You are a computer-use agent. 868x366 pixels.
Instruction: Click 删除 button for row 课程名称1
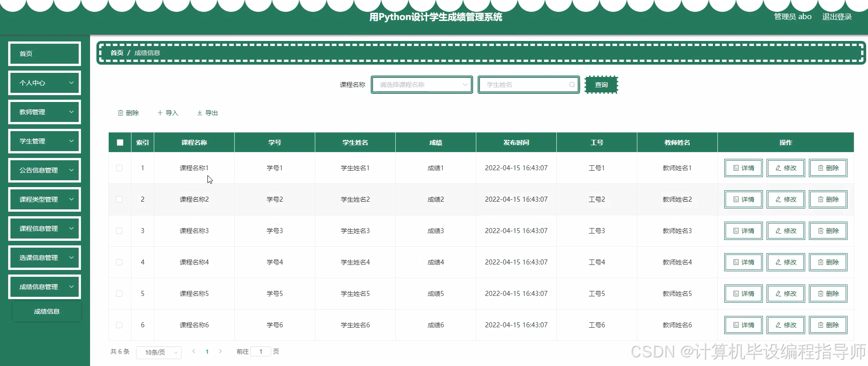click(828, 168)
